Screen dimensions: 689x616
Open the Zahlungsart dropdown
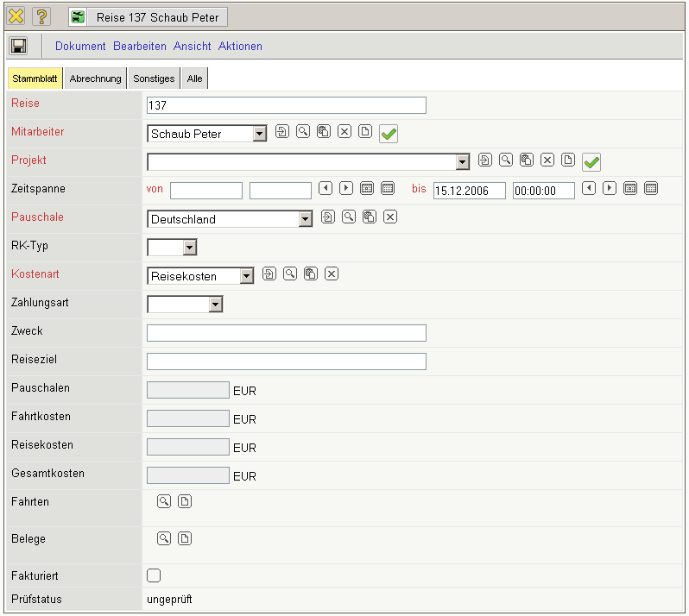coord(216,304)
